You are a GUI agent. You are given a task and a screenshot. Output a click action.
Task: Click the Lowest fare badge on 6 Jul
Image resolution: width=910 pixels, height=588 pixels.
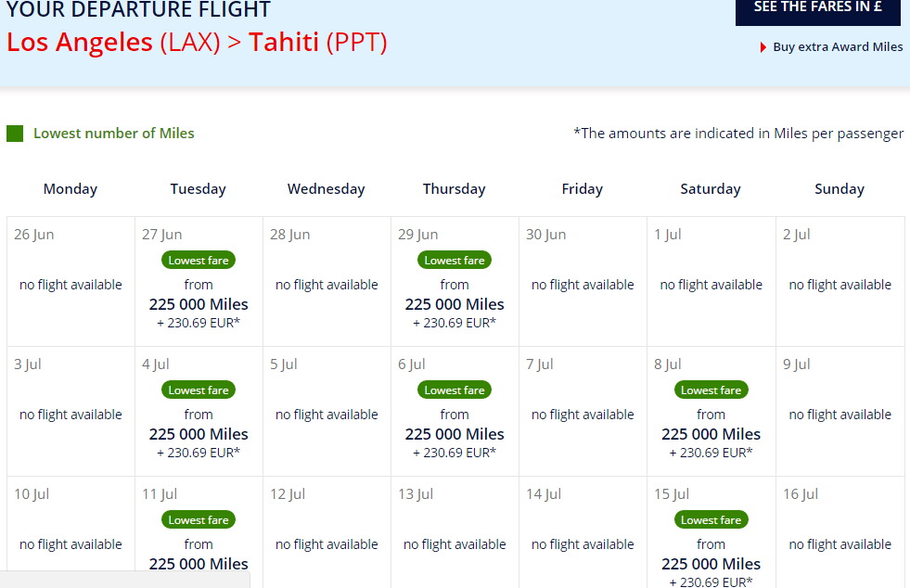click(x=455, y=390)
